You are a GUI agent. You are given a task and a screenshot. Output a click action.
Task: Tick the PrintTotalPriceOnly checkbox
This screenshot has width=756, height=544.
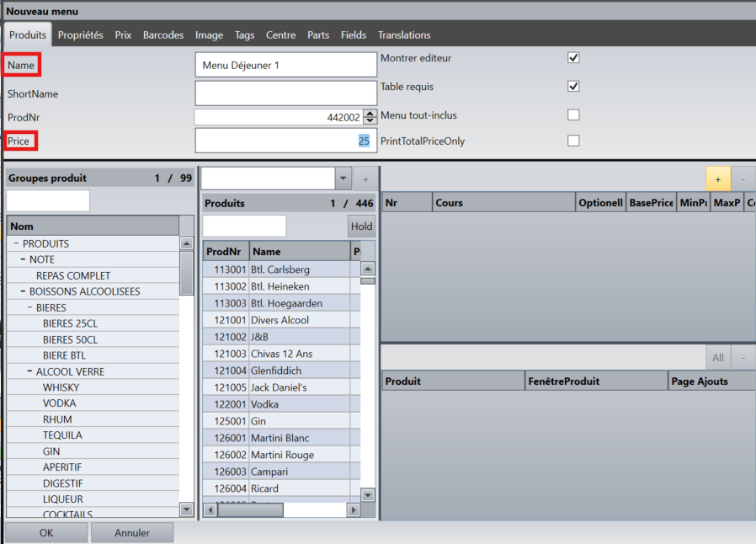(x=573, y=141)
